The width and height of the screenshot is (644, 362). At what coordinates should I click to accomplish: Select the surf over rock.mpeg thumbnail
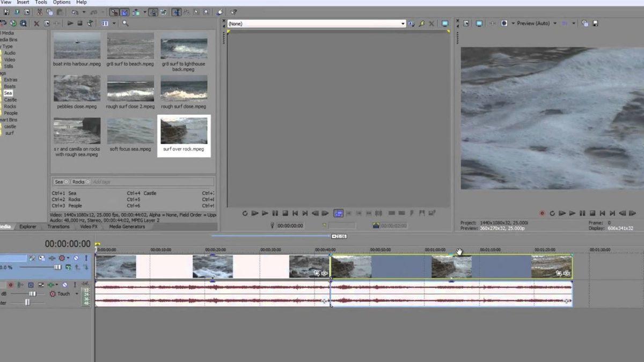[x=184, y=131]
